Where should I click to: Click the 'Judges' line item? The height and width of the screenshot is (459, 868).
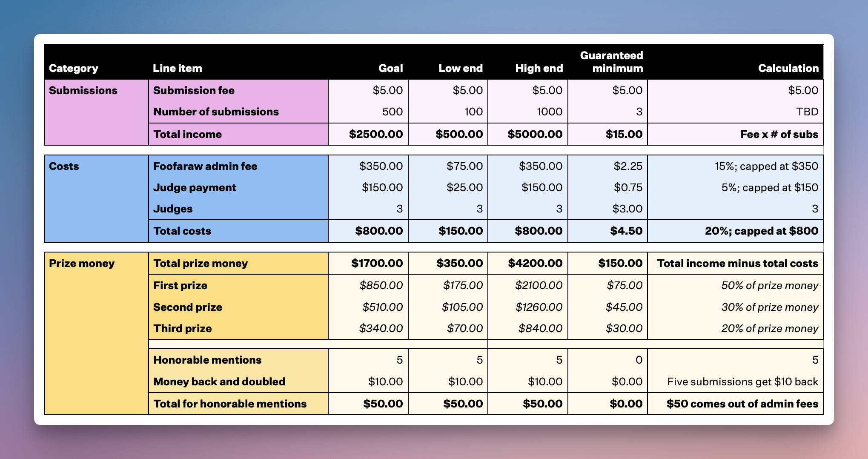(x=173, y=209)
